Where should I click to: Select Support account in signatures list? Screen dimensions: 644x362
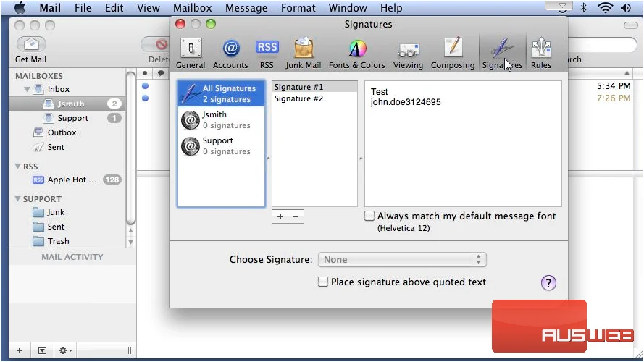(221, 146)
